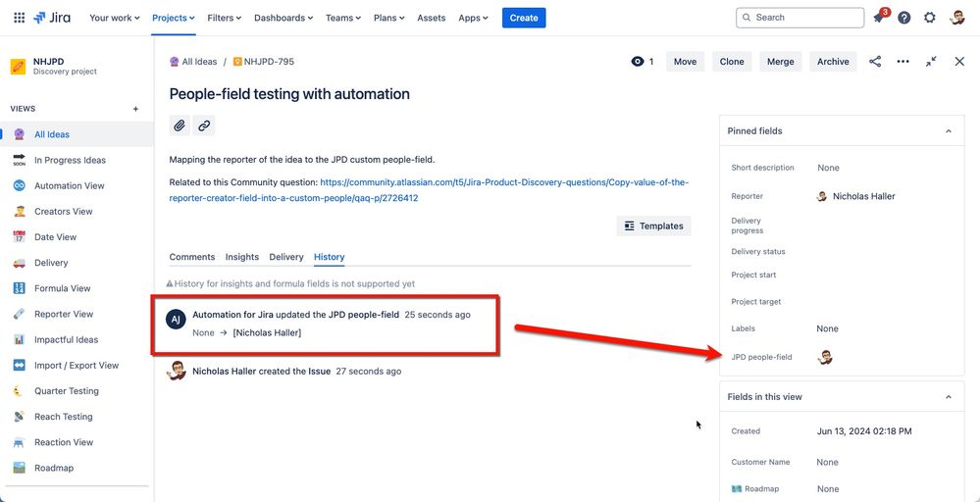Open the Roadmap view in sidebar
The image size is (980, 502).
coord(77,468)
